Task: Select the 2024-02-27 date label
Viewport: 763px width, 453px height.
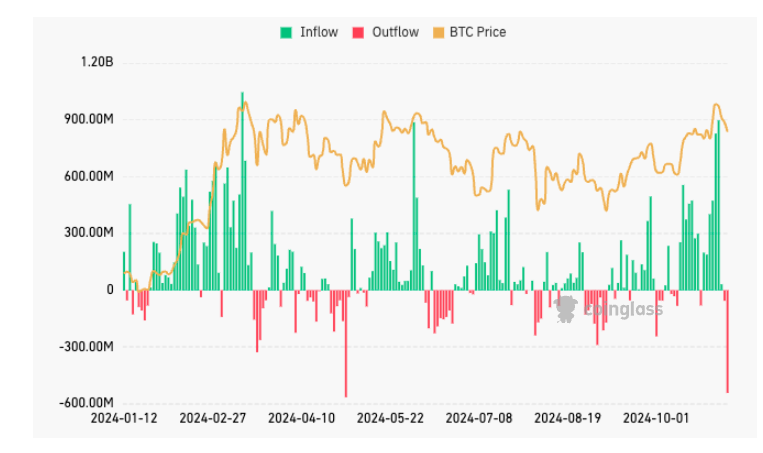Action: click(213, 417)
